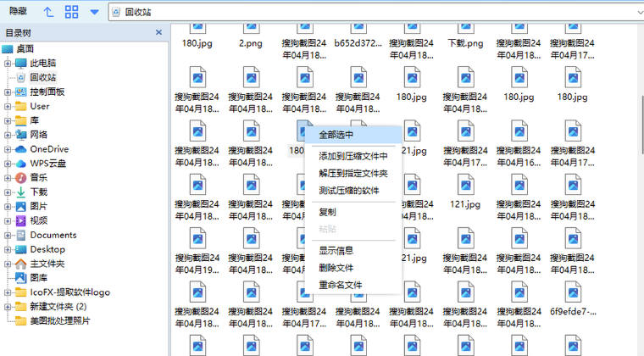Expand the 库 tree node
644x356 pixels.
pyautogui.click(x=8, y=120)
